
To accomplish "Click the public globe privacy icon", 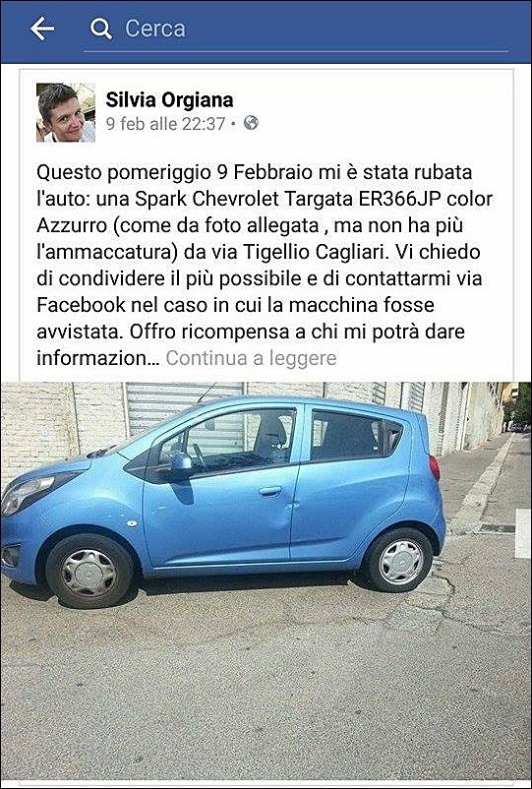I will [x=251, y=123].
